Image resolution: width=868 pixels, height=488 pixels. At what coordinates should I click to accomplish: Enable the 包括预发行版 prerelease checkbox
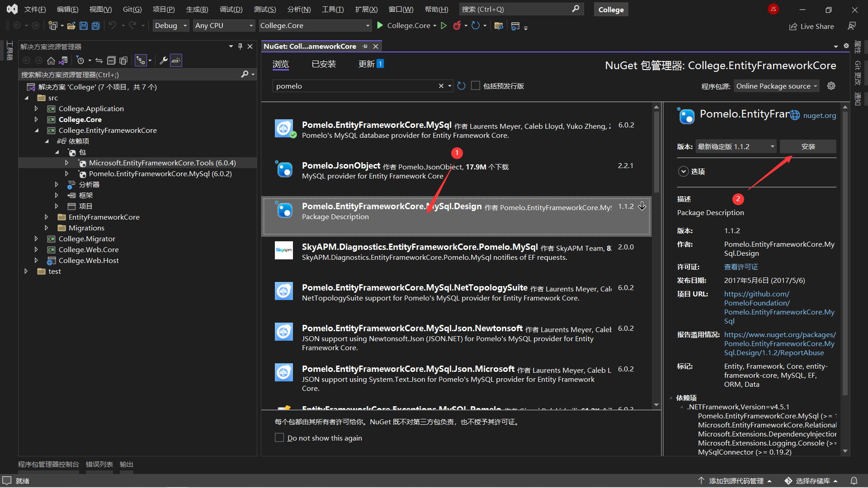pos(476,86)
